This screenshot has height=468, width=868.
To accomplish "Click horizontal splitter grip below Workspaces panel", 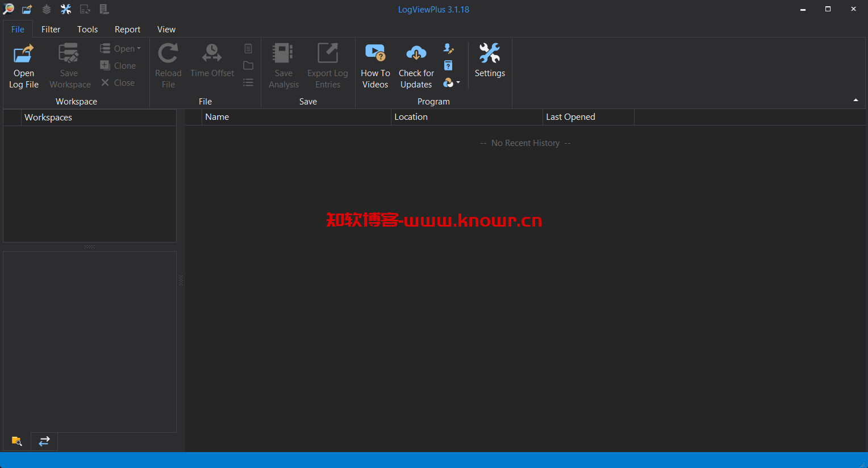I will click(x=90, y=247).
